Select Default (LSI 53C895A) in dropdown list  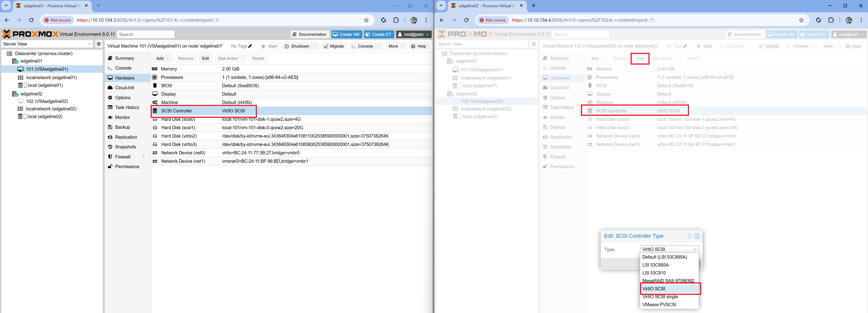[x=669, y=257]
